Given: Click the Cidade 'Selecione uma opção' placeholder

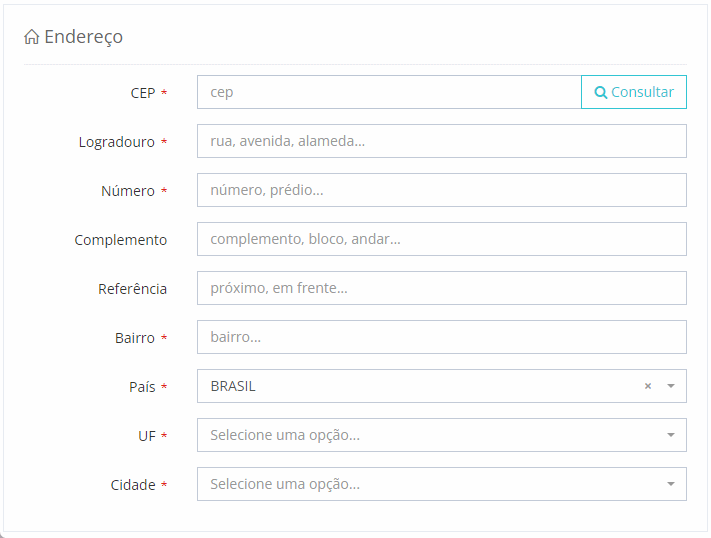Looking at the screenshot, I should [x=285, y=484].
